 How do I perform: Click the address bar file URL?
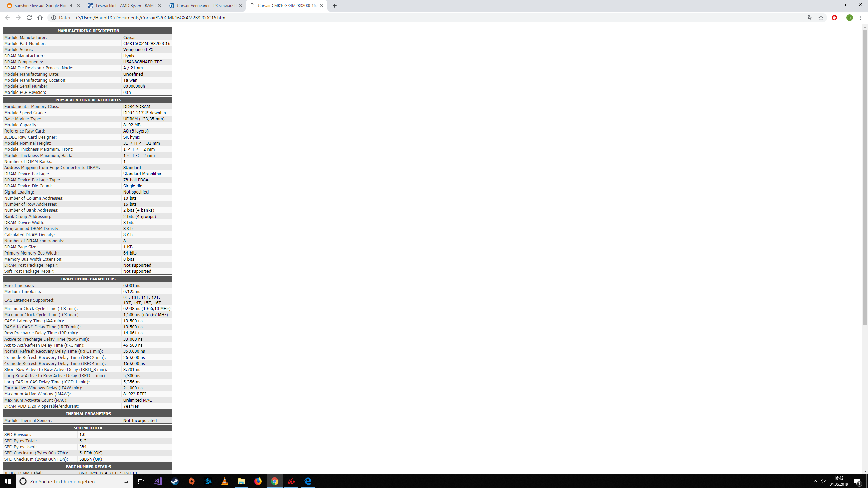pos(151,18)
